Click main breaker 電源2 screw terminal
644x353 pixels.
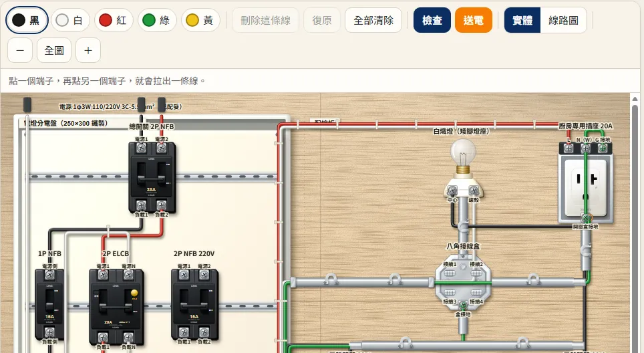tap(162, 148)
